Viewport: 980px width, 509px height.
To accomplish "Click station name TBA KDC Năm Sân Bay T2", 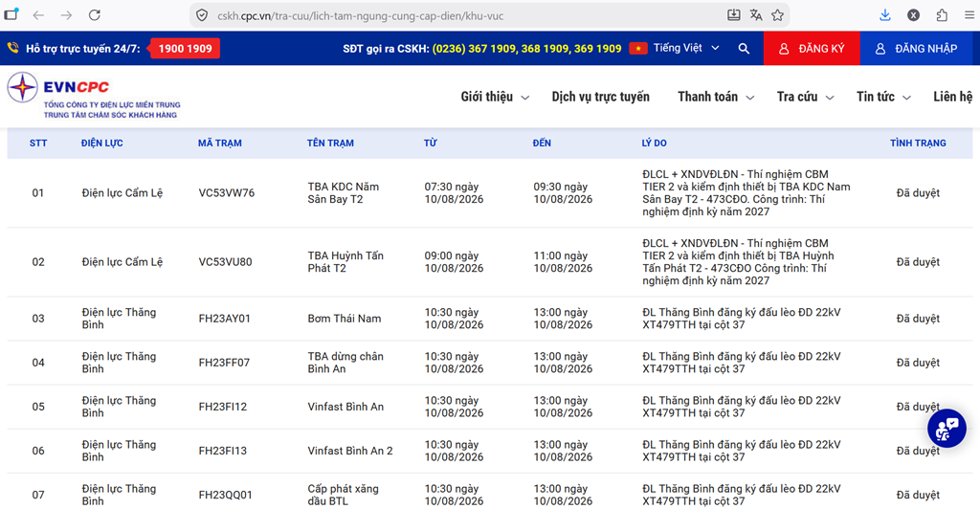I will pyautogui.click(x=344, y=193).
